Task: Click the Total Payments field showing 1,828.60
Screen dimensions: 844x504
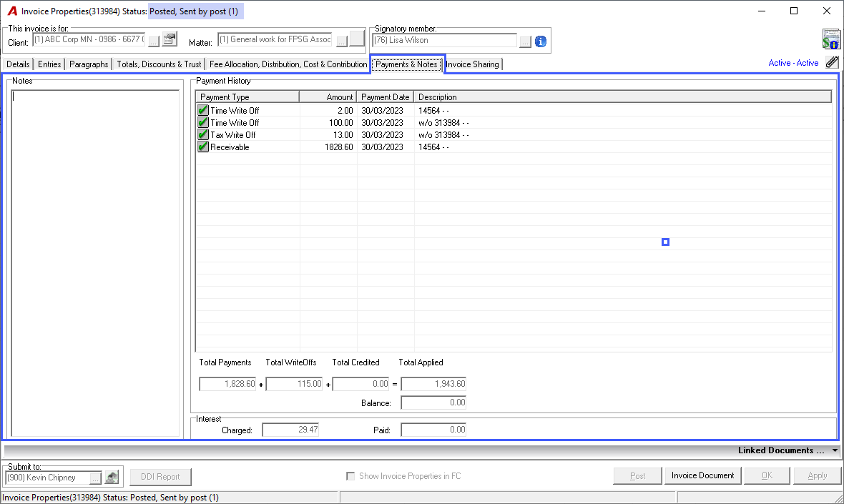Action: (227, 383)
